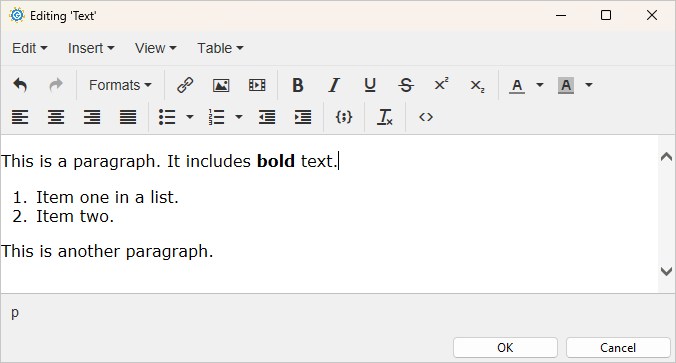The image size is (676, 363).
Task: Insert a numbered list
Action: [216, 117]
